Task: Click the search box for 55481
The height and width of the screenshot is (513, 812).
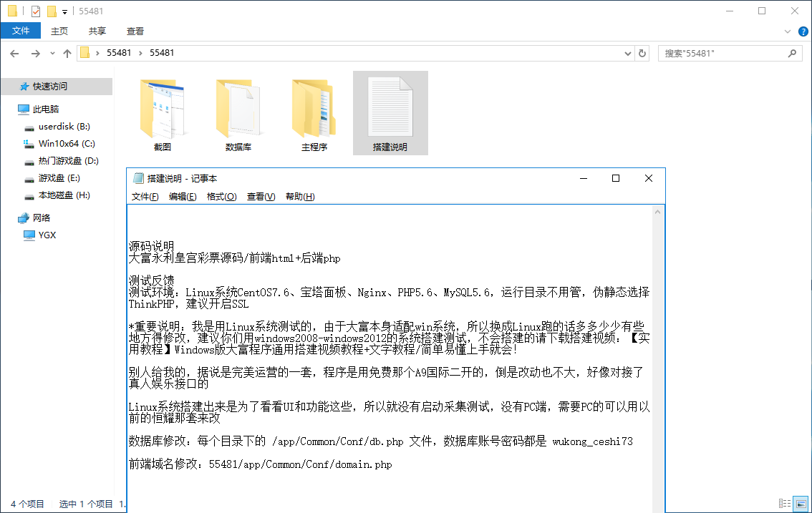Action: point(723,53)
